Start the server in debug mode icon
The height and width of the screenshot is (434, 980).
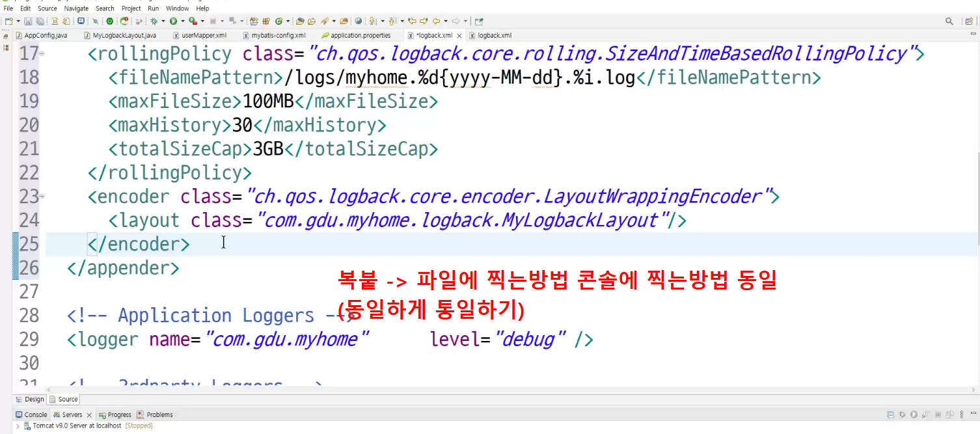[902, 414]
